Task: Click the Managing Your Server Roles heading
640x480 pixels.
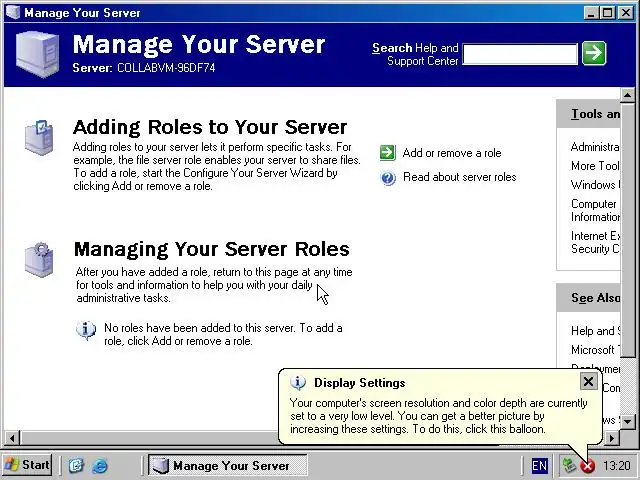Action: (212, 249)
